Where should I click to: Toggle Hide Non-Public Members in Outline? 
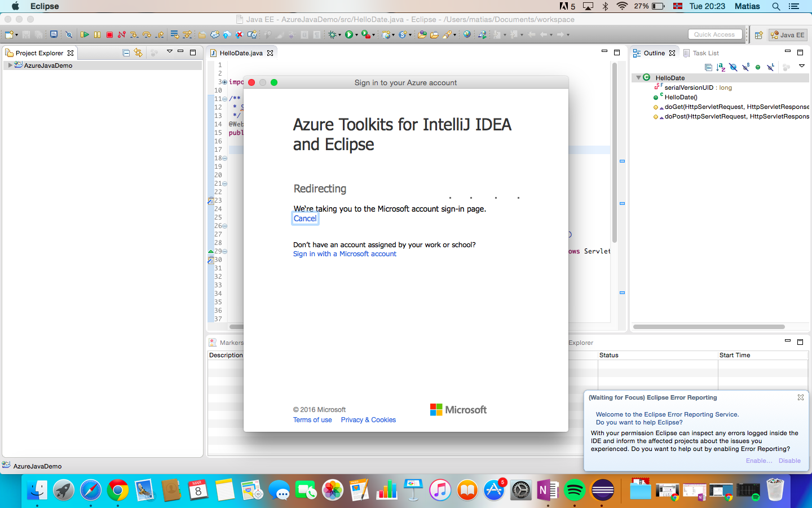tap(758, 67)
